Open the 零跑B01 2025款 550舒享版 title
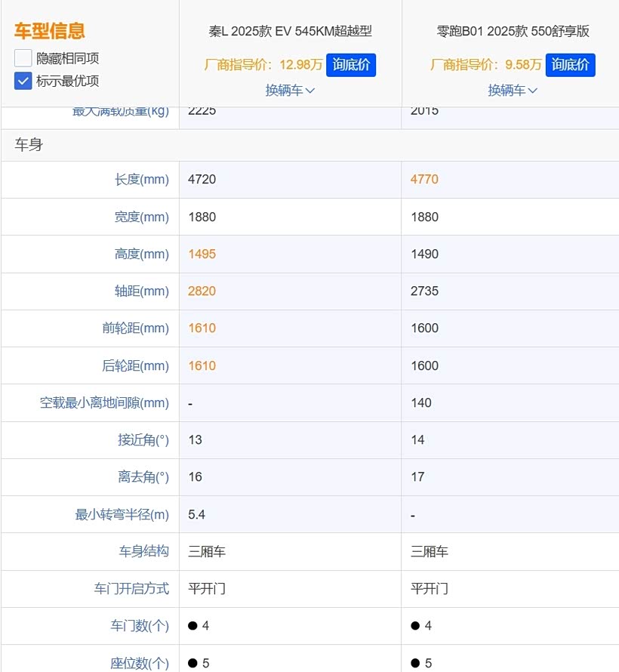Image resolution: width=619 pixels, height=672 pixels. pyautogui.click(x=513, y=32)
